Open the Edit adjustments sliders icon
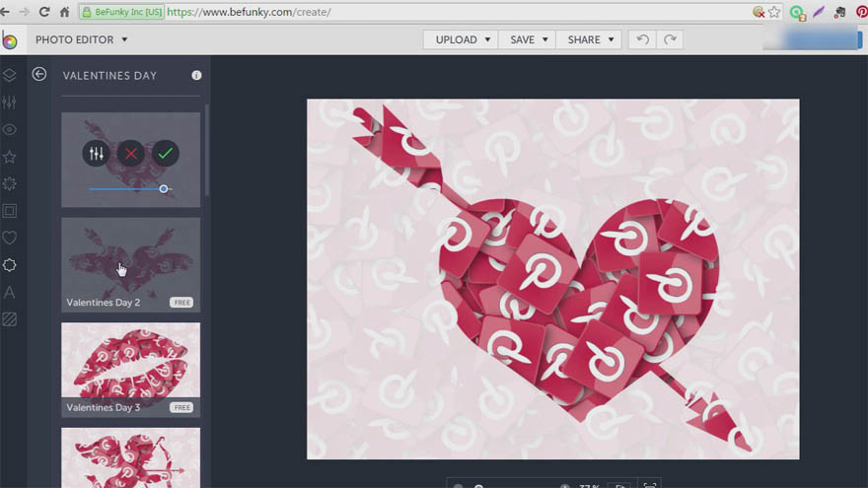 click(x=10, y=103)
